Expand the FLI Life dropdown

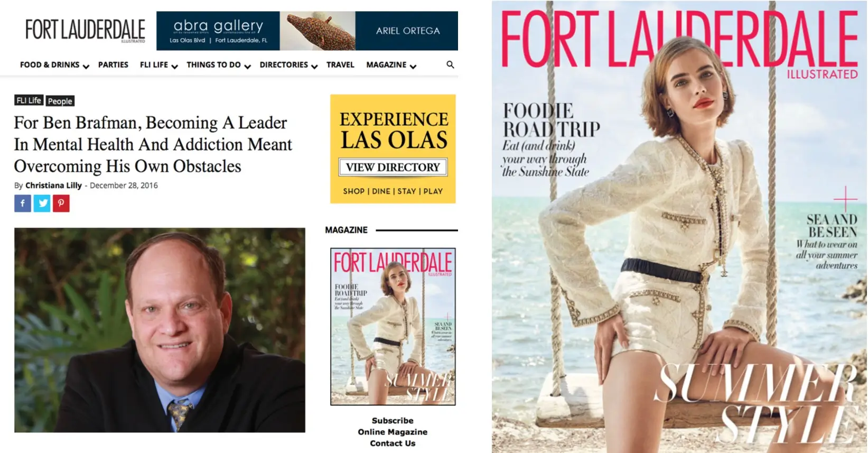pyautogui.click(x=158, y=65)
